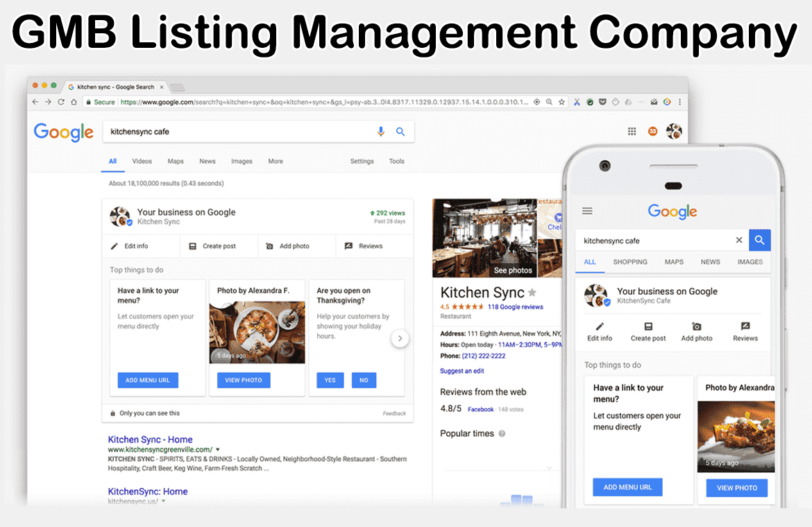This screenshot has width=812, height=527.
Task: Open search Tools
Action: [397, 162]
